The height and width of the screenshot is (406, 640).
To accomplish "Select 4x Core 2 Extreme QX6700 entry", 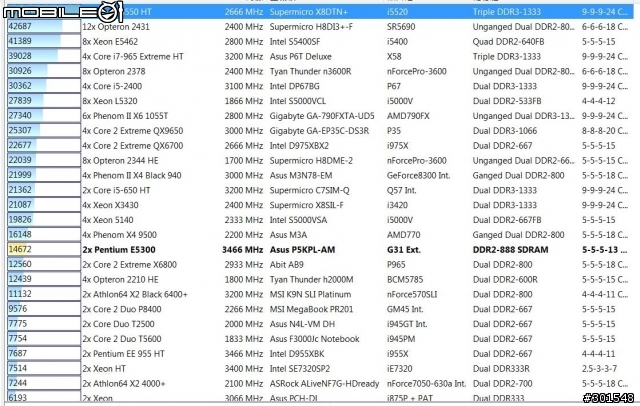I will tap(320, 146).
